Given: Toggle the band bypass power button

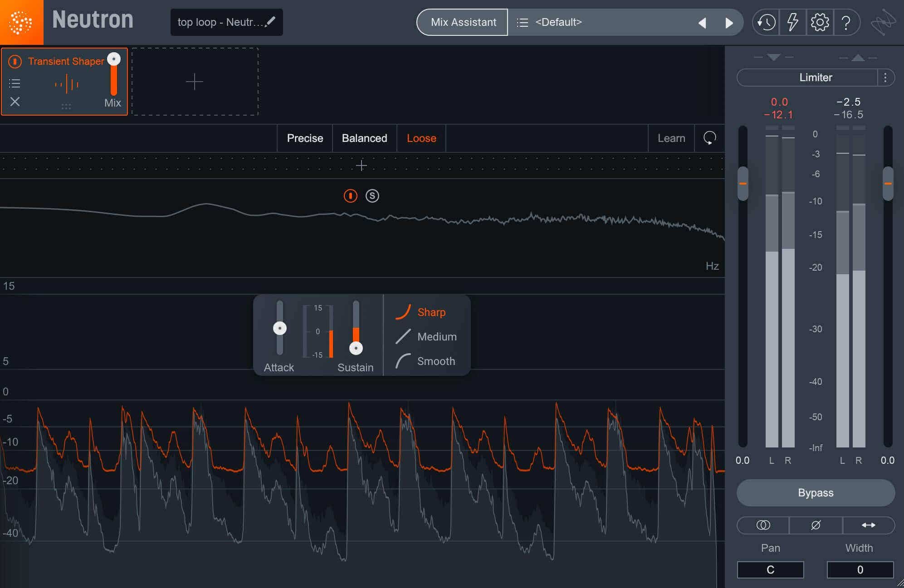Looking at the screenshot, I should [350, 196].
